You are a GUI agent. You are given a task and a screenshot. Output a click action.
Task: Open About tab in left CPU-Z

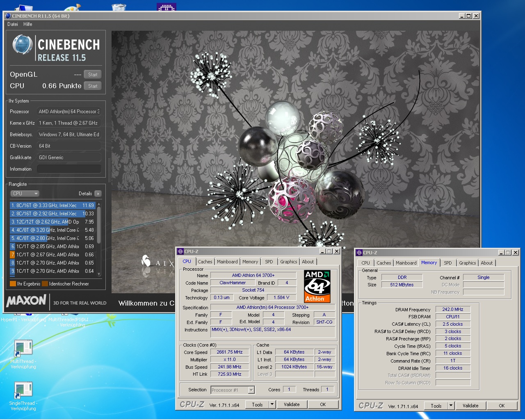(x=308, y=262)
